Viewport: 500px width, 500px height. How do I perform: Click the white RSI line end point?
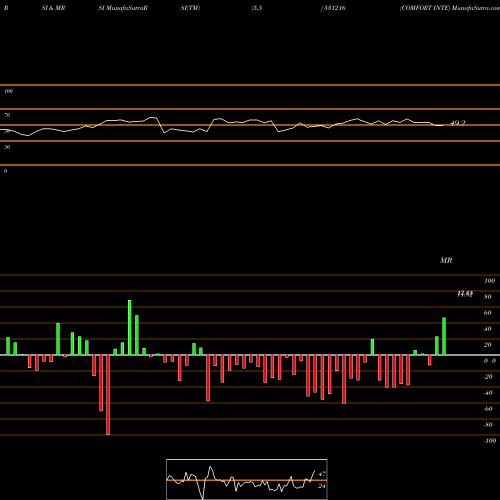(x=443, y=125)
